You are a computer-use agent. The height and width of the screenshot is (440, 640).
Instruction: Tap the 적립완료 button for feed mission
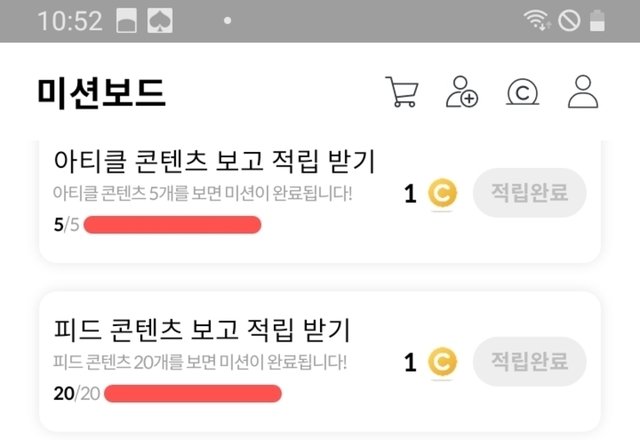(528, 361)
